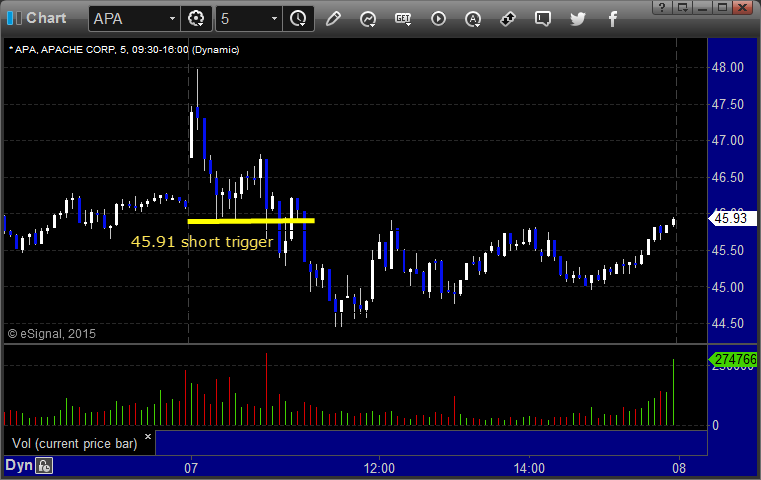
Task: Select the '45.91 short trigger' annotation text
Action: pos(202,241)
